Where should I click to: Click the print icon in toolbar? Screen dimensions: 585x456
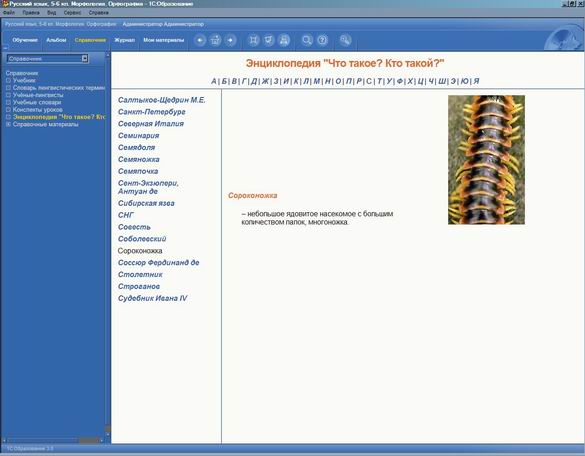(284, 40)
